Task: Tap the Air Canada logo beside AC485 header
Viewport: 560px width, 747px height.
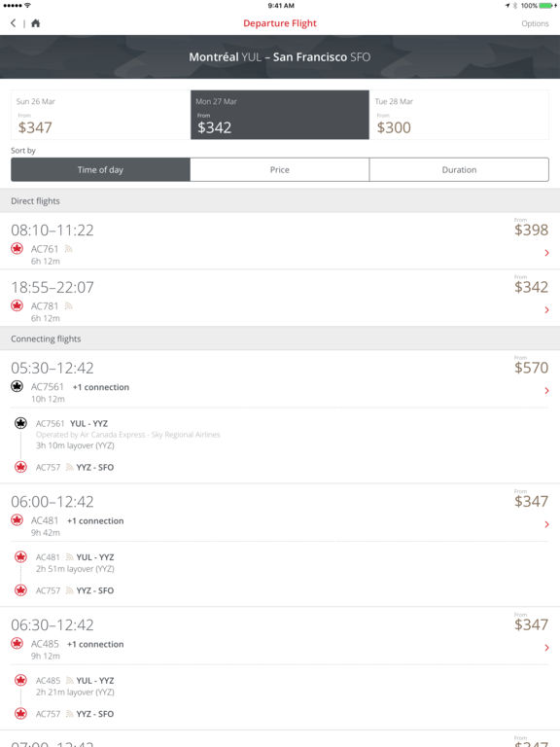Action: [17, 643]
